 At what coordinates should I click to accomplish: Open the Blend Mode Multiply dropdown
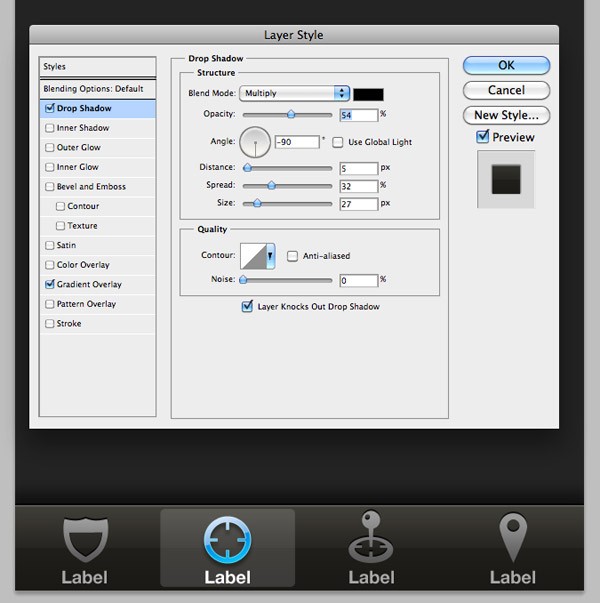click(x=294, y=93)
